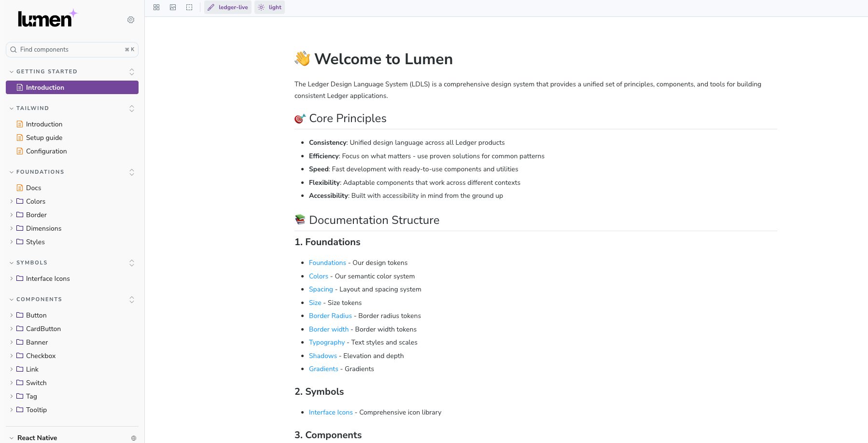The height and width of the screenshot is (443, 868).
Task: Click globe icon beside React Native
Action: coord(134,438)
